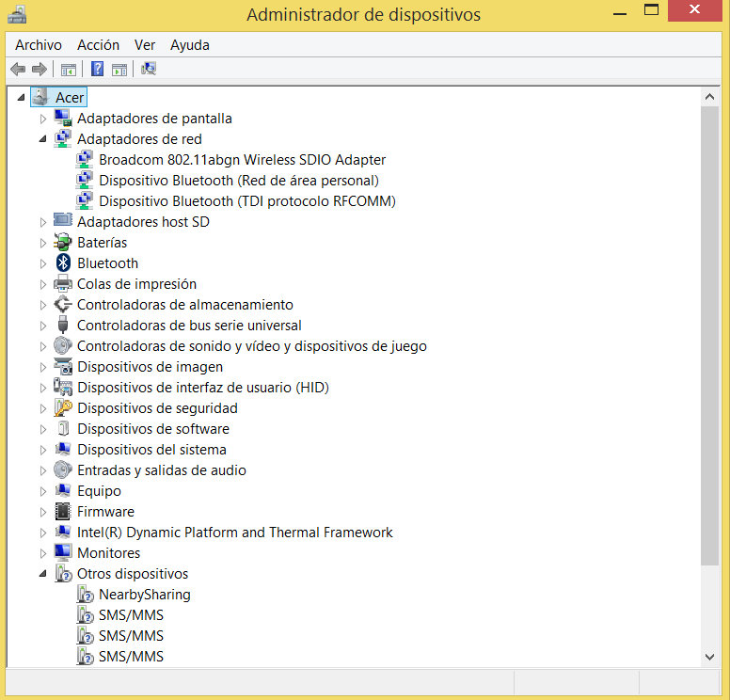Image resolution: width=730 pixels, height=700 pixels.
Task: Click the Dispositivos de imagen camera icon
Action: [63, 366]
